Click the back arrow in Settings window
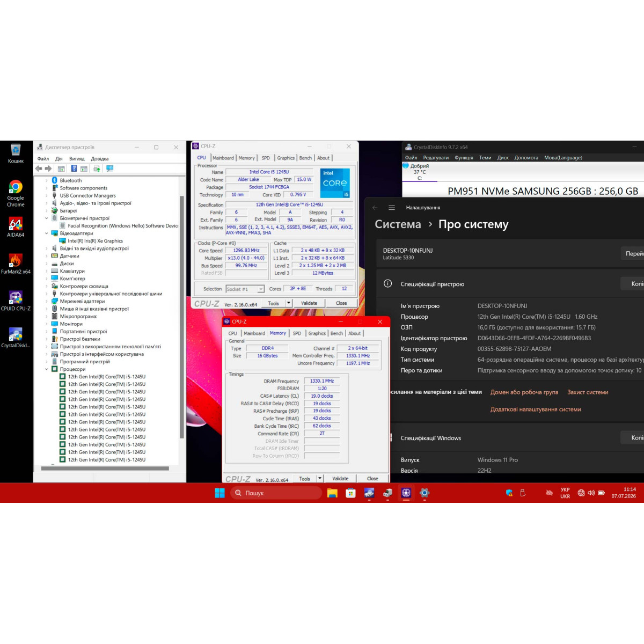This screenshot has width=644, height=644. tap(375, 208)
